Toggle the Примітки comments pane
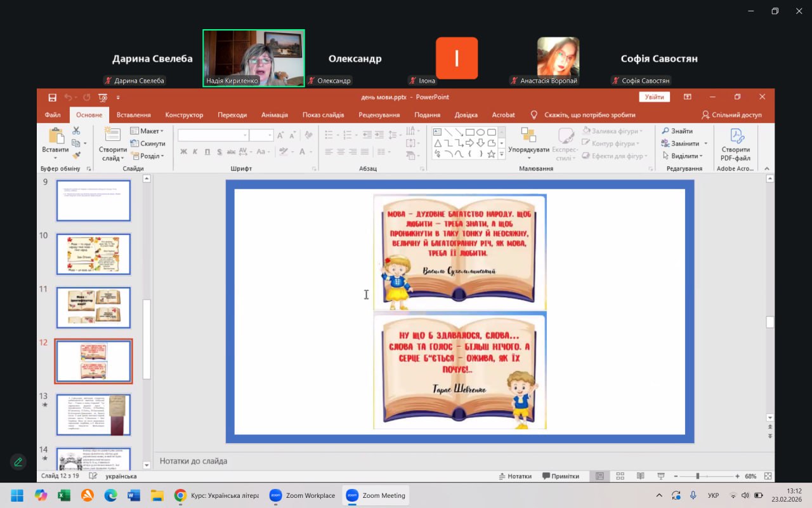 (561, 476)
